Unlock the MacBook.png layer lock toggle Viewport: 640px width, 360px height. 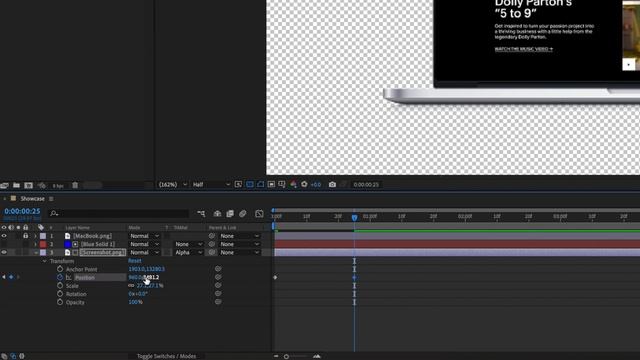point(26,236)
